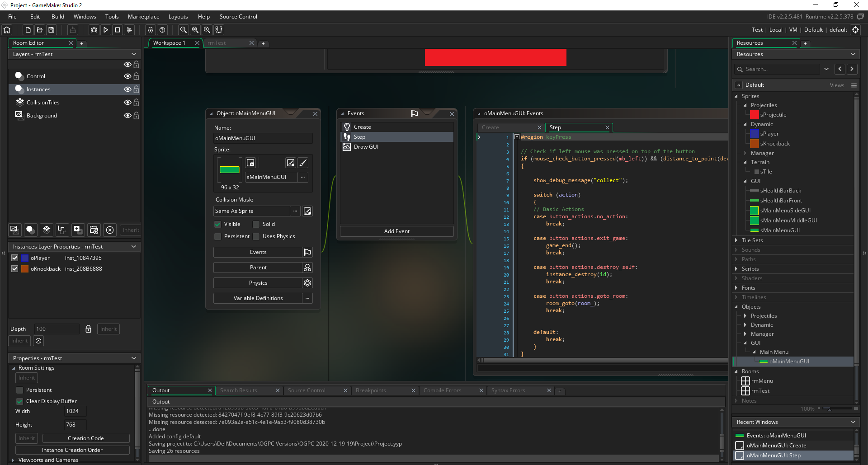Open the Marketplace menu
Image resolution: width=868 pixels, height=465 pixels.
(143, 17)
